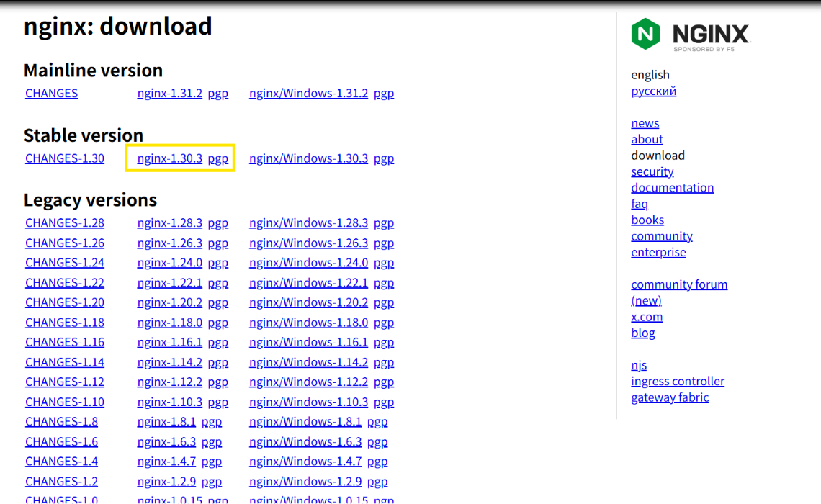Open pgp signature for nginx/Windows-1.18.0
821x504 pixels.
click(x=384, y=323)
